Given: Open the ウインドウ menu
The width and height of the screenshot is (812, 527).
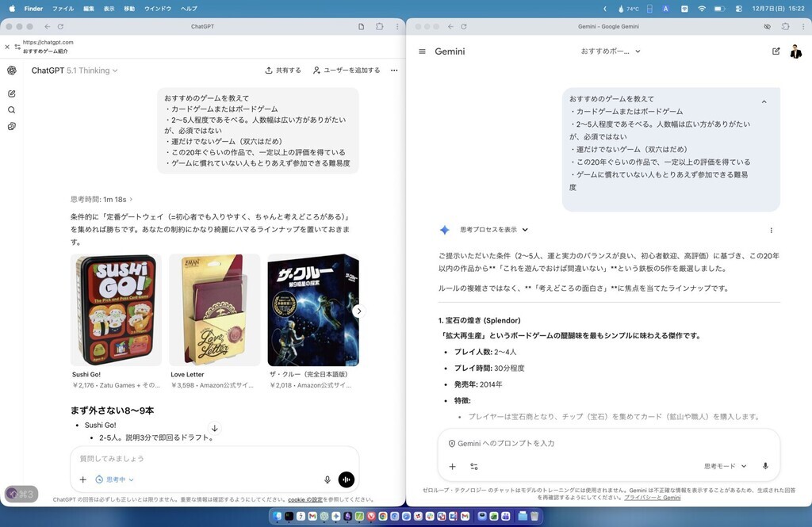Looking at the screenshot, I should pos(158,8).
